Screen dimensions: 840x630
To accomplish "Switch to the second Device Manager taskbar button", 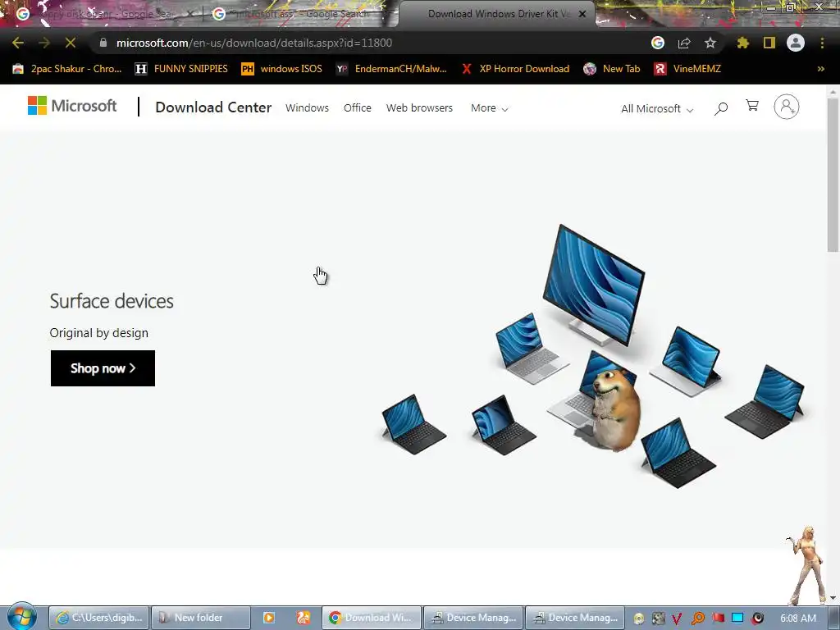I will 575,618.
